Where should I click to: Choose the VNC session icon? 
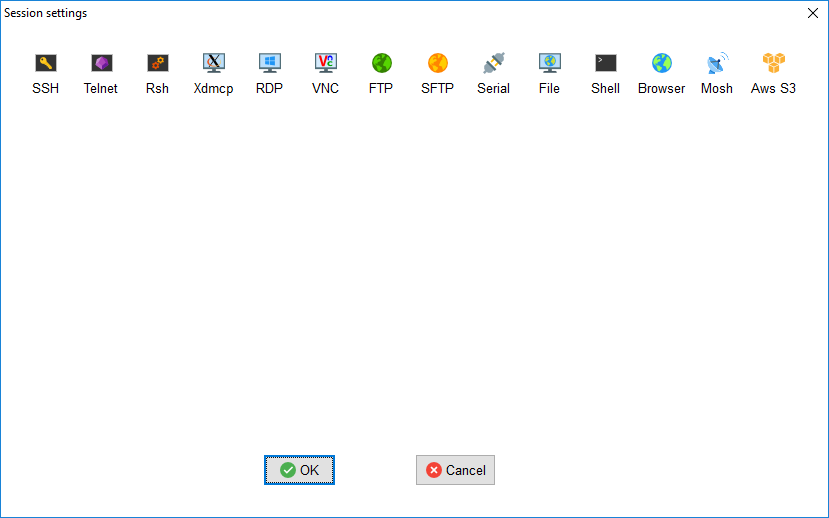(325, 64)
